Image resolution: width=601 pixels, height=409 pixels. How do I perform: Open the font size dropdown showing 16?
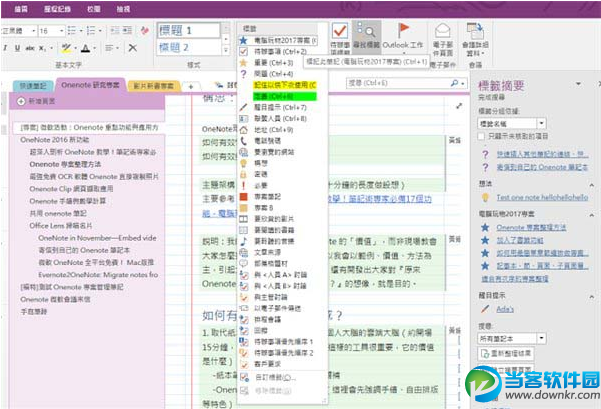[48, 31]
